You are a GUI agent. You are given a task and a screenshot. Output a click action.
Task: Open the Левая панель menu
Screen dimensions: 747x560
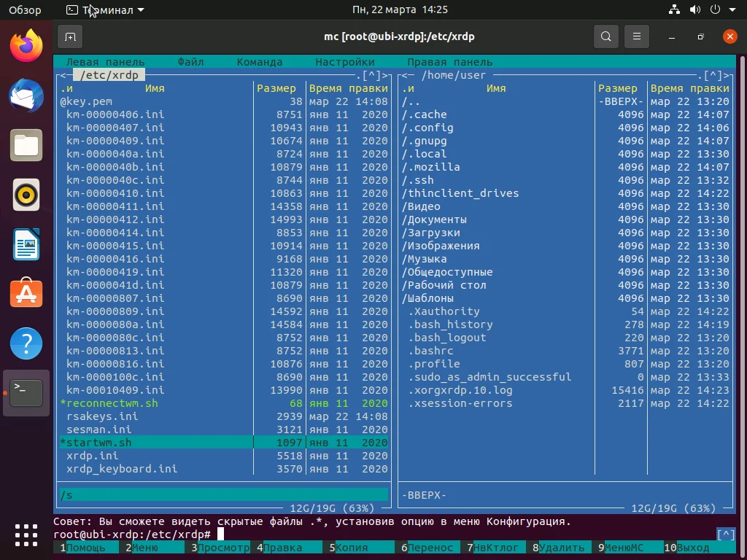(x=105, y=62)
